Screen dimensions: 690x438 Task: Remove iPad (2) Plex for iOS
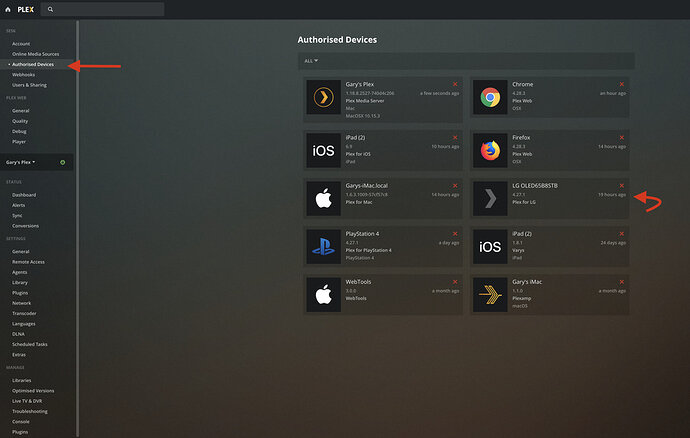(455, 137)
